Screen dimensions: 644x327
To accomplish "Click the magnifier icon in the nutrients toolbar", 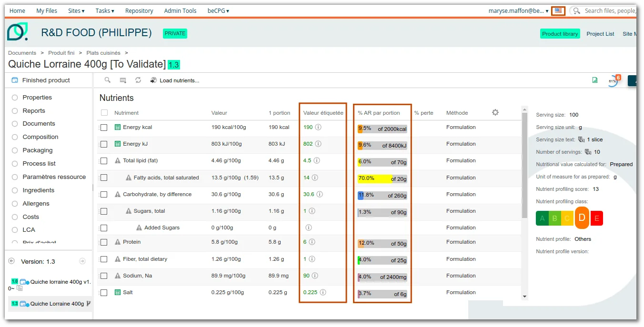I will click(108, 80).
